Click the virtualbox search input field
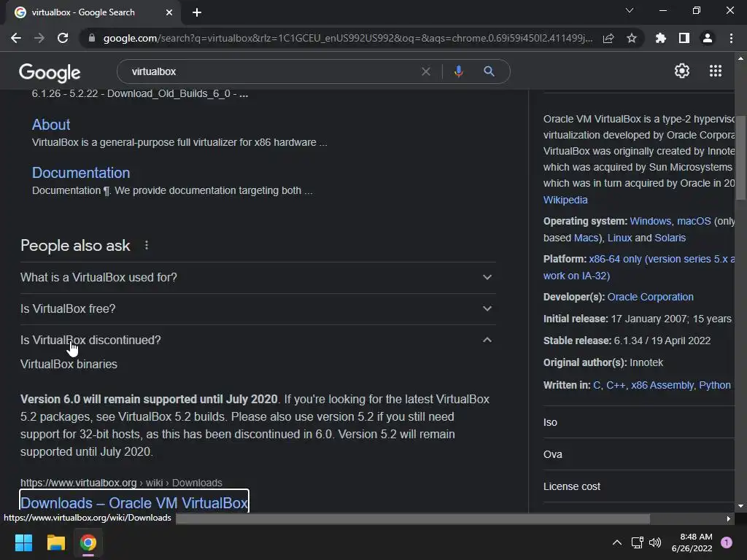The width and height of the screenshot is (747, 560). pyautogui.click(x=271, y=71)
